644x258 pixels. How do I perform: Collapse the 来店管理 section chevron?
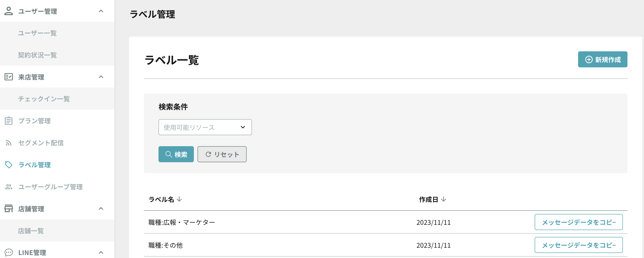tap(101, 77)
